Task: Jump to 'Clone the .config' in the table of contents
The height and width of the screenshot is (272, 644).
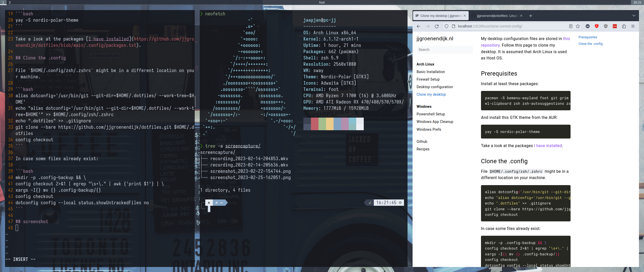Action: tap(590, 44)
